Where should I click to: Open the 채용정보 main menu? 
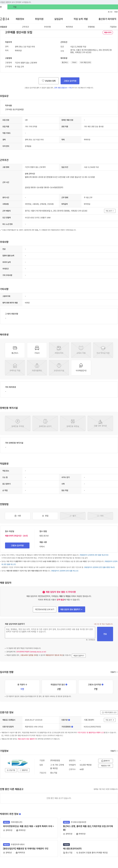[x=20, y=19]
